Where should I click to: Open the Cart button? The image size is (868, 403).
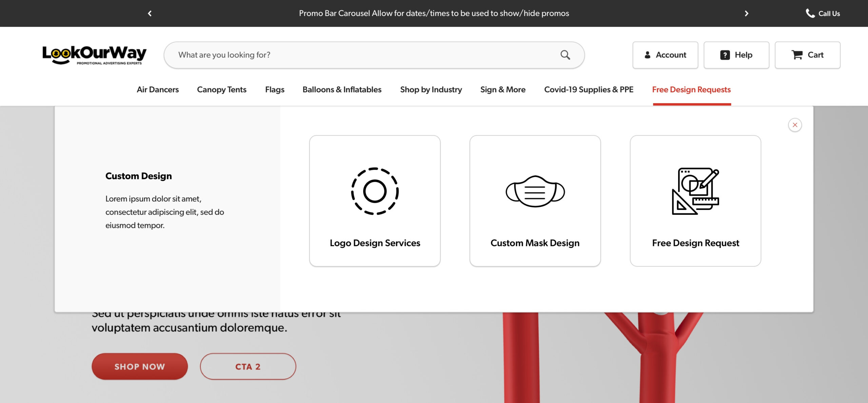(x=807, y=55)
